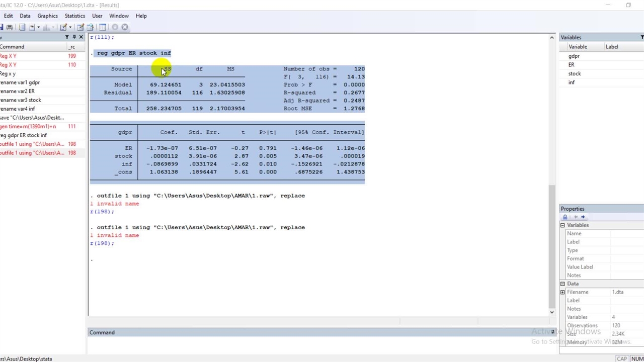Image resolution: width=644 pixels, height=362 pixels.
Task: Click the filter icon in the Review panel
Action: (x=67, y=37)
